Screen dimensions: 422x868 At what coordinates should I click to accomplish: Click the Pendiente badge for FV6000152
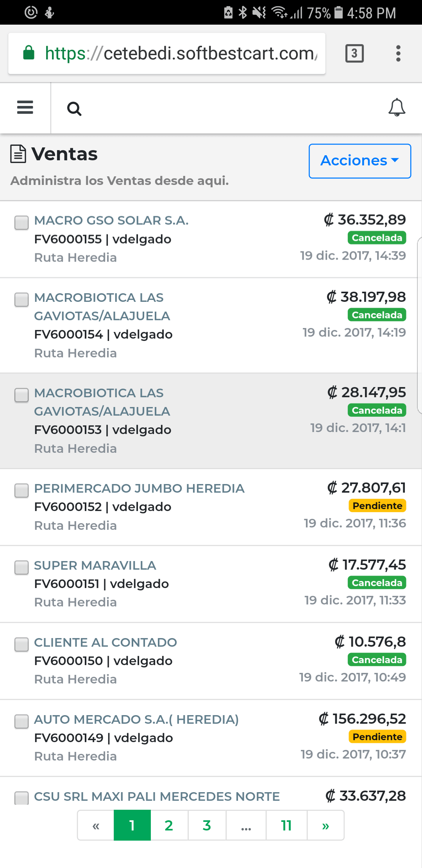[x=377, y=506]
